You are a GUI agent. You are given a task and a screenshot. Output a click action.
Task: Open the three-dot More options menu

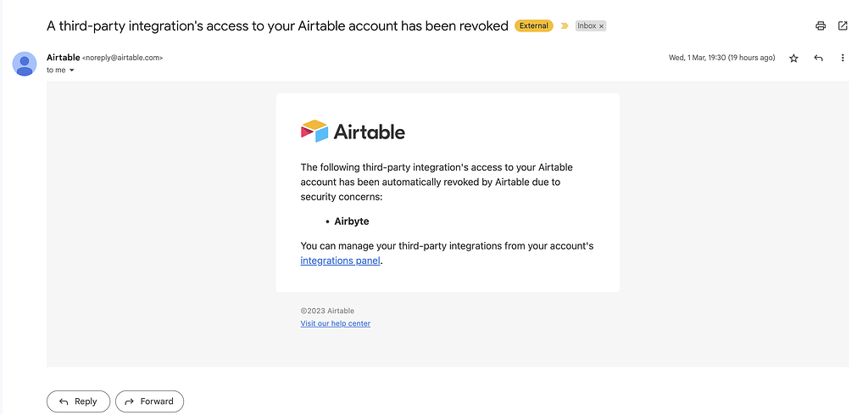click(x=843, y=58)
